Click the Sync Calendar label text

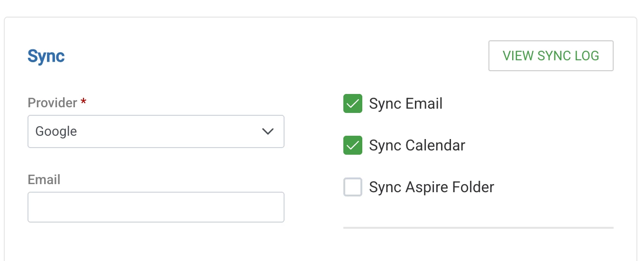(417, 145)
